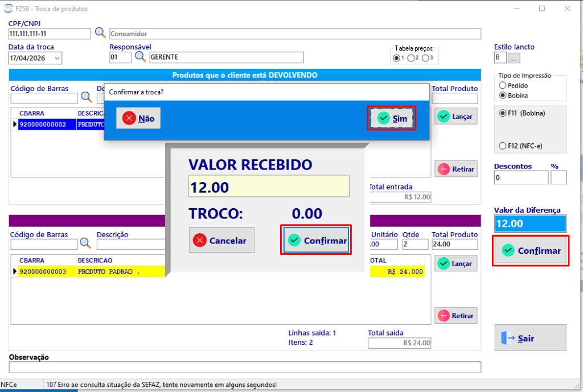The image size is (583, 392).
Task: Choose price table 2 radio button
Action: pyautogui.click(x=411, y=58)
